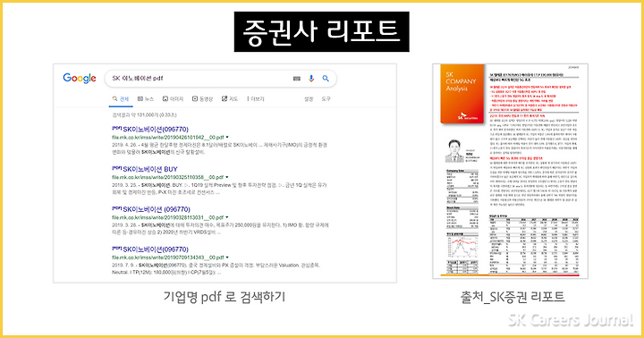Click the caption 기업명 pdf 로 검색하기
The image size is (644, 338).
pyautogui.click(x=225, y=297)
